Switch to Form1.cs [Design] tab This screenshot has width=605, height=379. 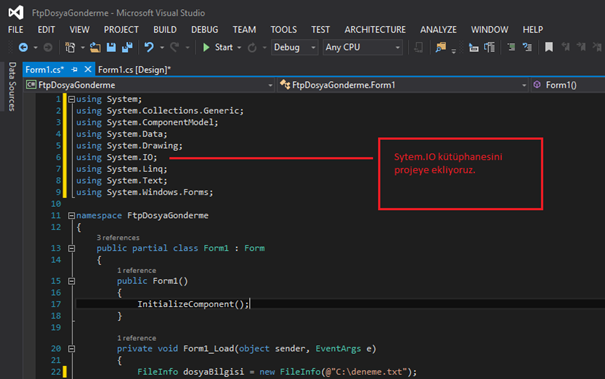point(134,69)
